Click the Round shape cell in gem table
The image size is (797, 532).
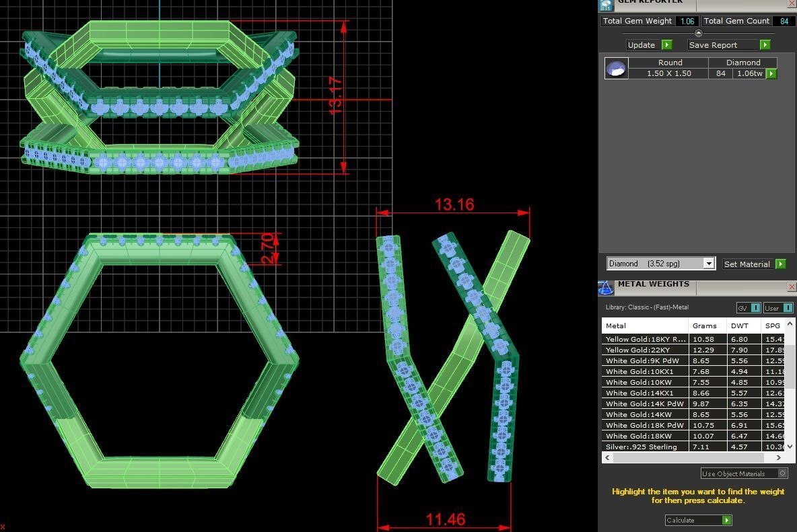pyautogui.click(x=669, y=63)
